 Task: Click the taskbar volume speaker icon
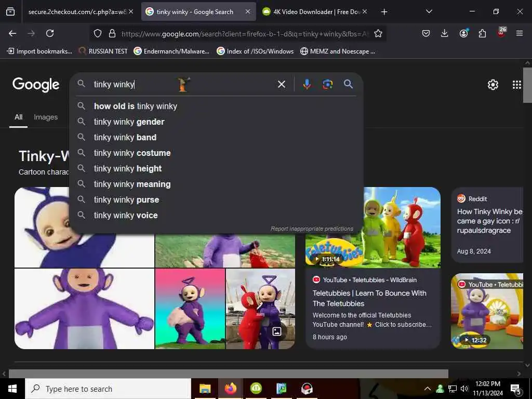click(x=464, y=389)
